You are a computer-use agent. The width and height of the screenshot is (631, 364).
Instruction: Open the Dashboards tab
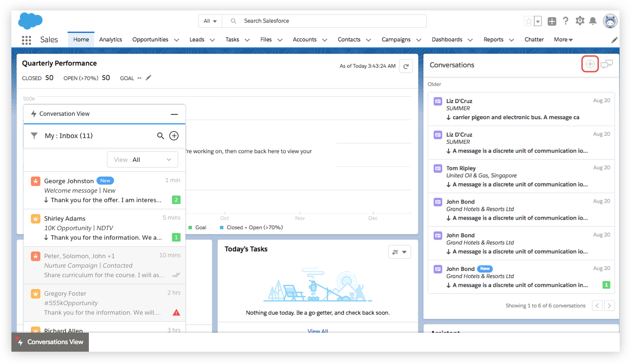tap(447, 40)
